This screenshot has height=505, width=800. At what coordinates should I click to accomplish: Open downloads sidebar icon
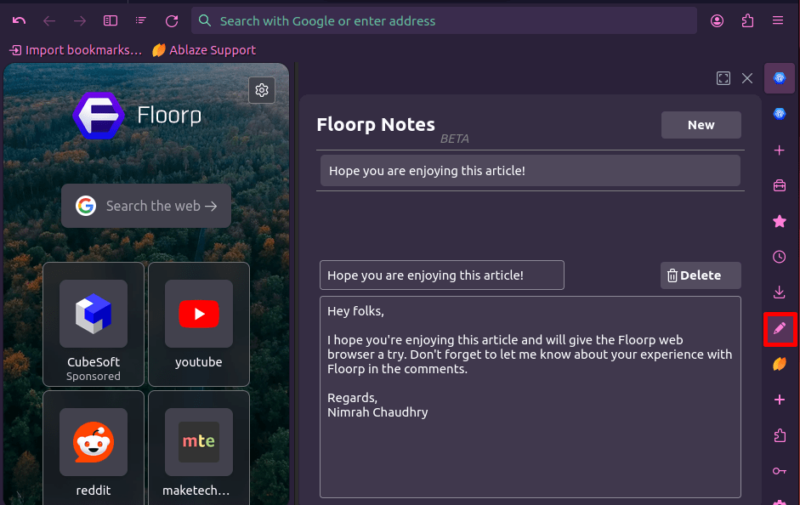[x=779, y=292]
